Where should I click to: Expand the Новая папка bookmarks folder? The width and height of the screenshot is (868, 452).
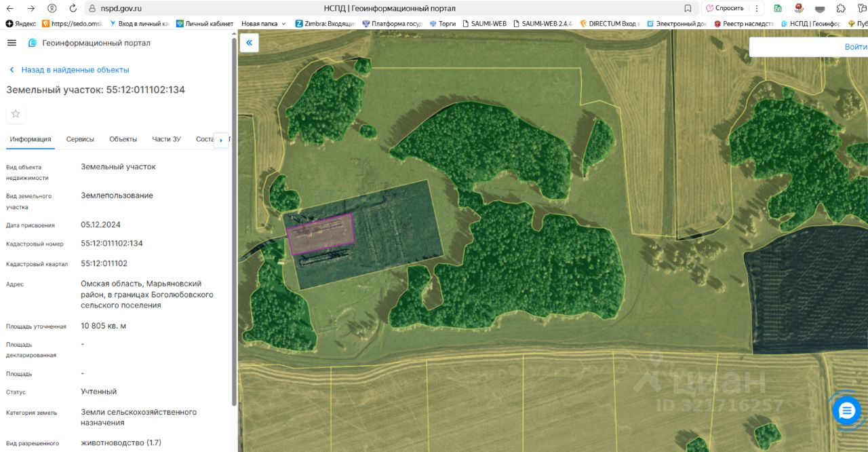pyautogui.click(x=264, y=23)
